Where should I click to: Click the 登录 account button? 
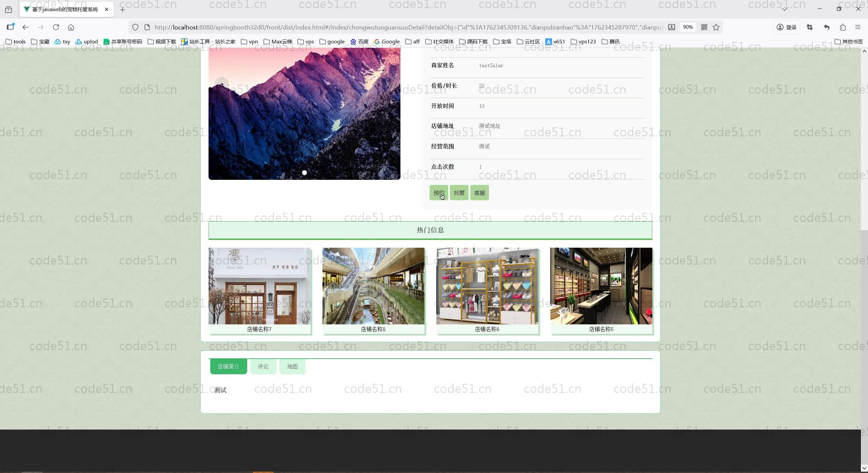[x=787, y=27]
